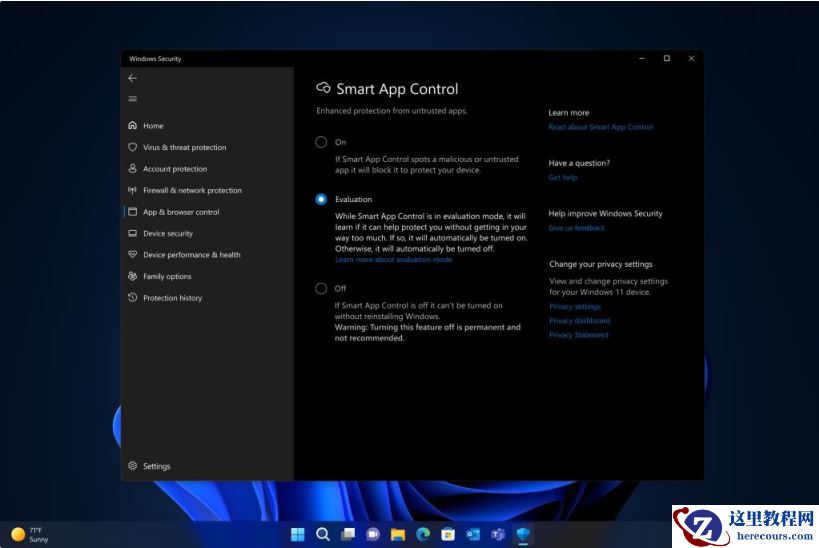Open Learn more about evaluation mode link
The height and width of the screenshot is (548, 819).
click(393, 260)
